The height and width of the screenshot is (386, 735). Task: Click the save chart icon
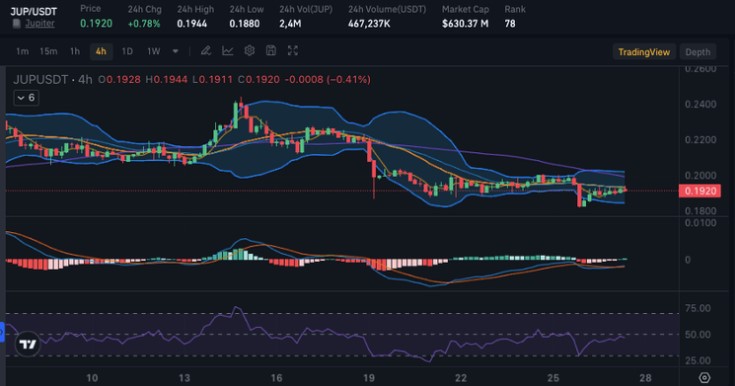(x=271, y=51)
